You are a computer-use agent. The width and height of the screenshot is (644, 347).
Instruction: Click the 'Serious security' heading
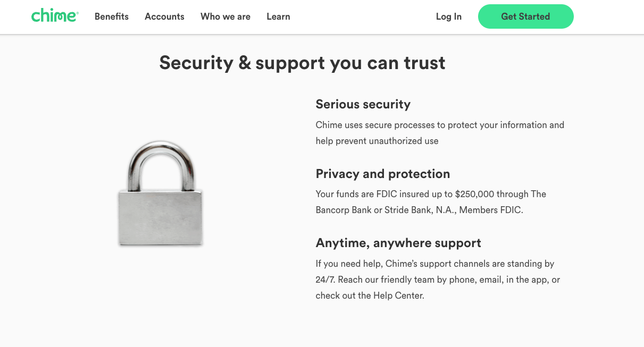click(x=363, y=104)
